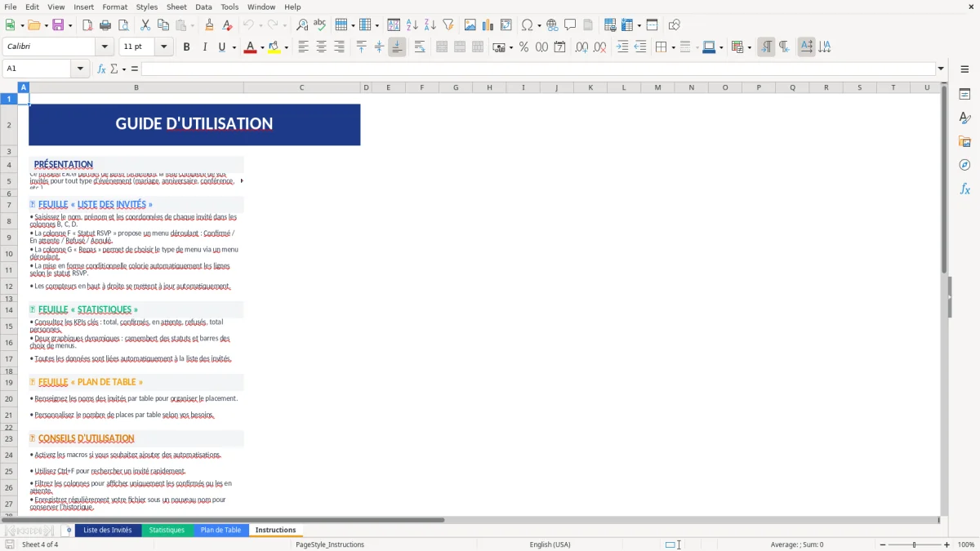Select the Sidebar Functions panel icon
Screen dimensions: 980x551
(965, 189)
